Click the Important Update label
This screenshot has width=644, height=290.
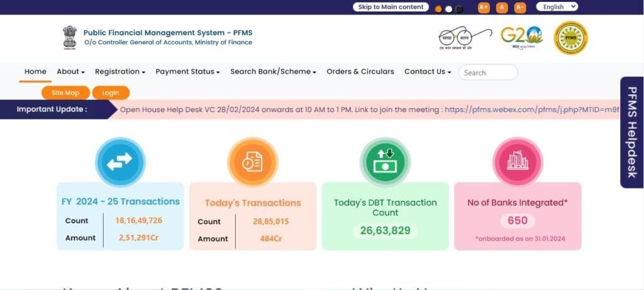(x=52, y=109)
